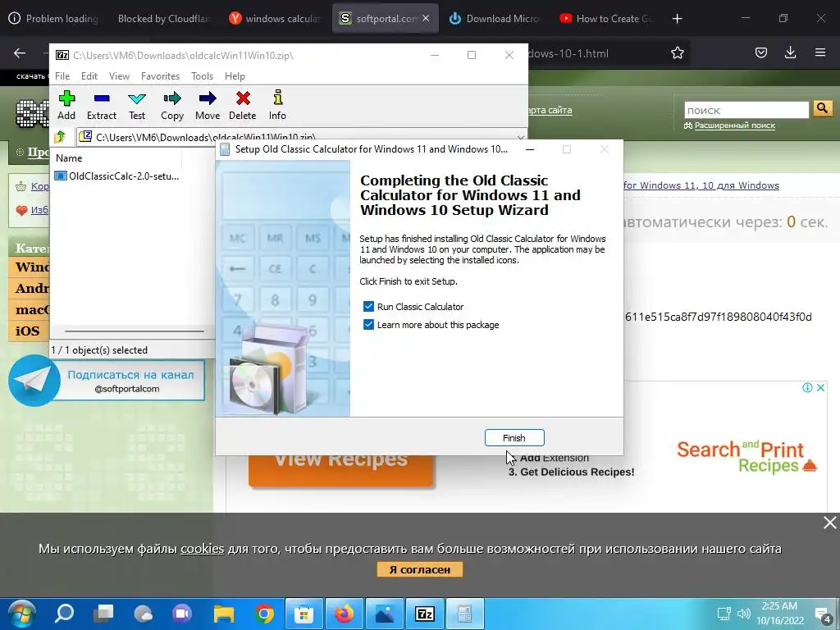Image resolution: width=840 pixels, height=630 pixels.
Task: Switch to the windows calculator Yandex tab
Action: pyautogui.click(x=276, y=19)
